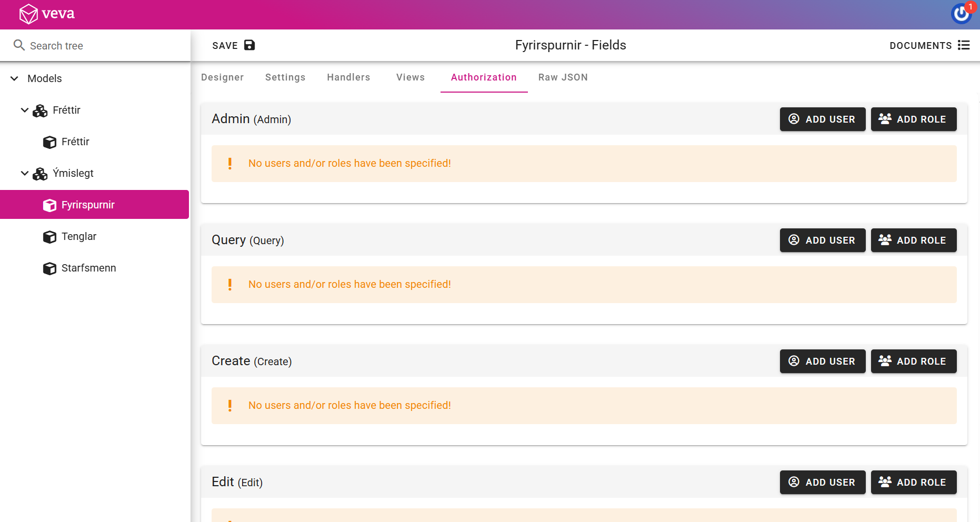The image size is (980, 522).
Task: Switch to the Designer tab
Action: point(222,77)
